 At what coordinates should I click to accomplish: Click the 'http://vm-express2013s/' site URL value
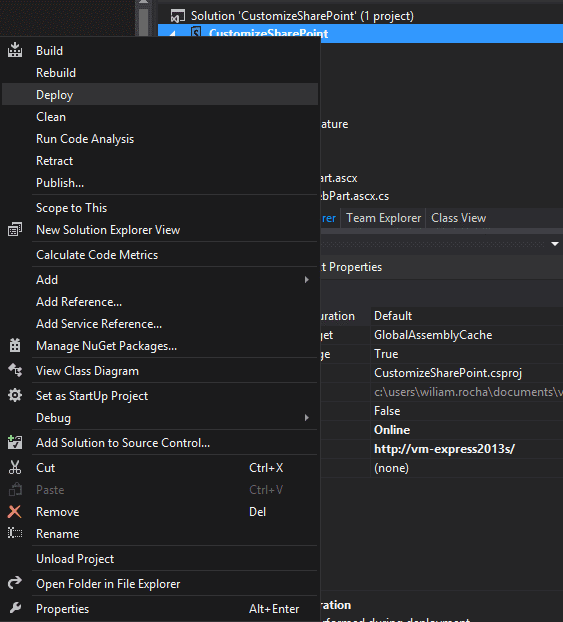coord(444,449)
